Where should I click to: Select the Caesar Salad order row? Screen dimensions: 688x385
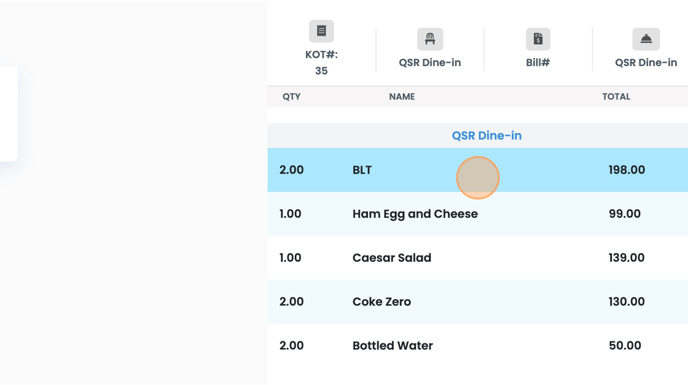(478, 258)
